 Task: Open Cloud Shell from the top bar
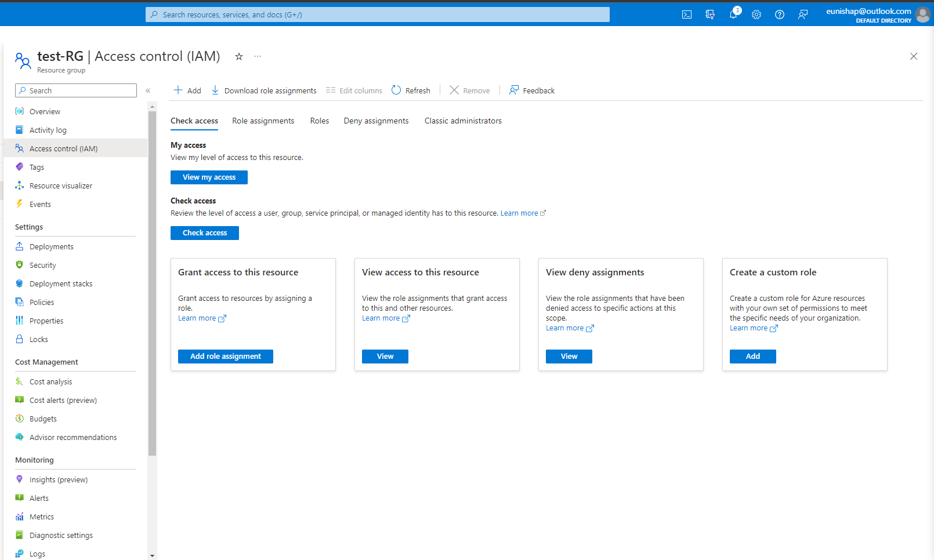tap(687, 14)
